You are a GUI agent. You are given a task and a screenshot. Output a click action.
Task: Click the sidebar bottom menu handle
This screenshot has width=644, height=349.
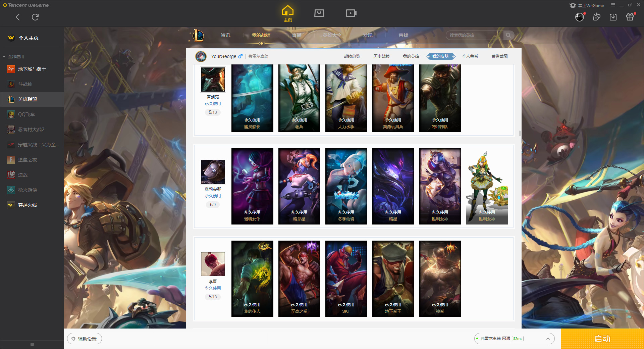[32, 344]
